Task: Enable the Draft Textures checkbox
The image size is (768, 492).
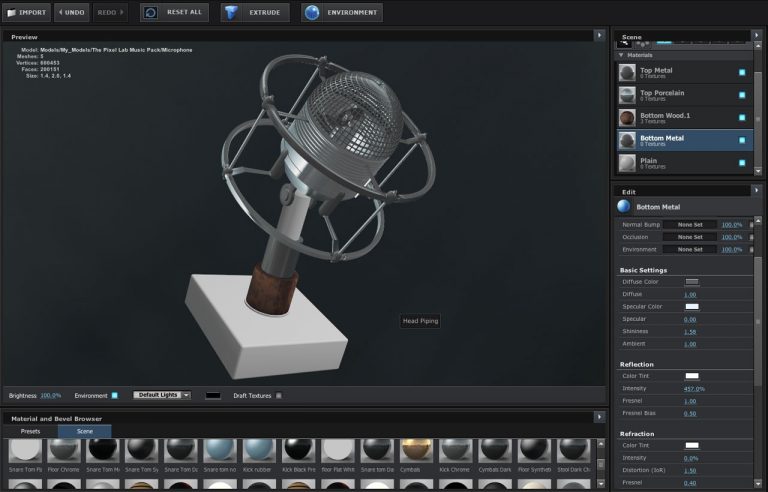Action: coord(279,395)
